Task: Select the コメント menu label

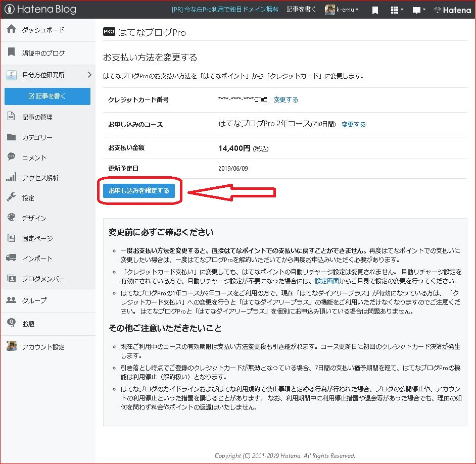Action: 34,158
